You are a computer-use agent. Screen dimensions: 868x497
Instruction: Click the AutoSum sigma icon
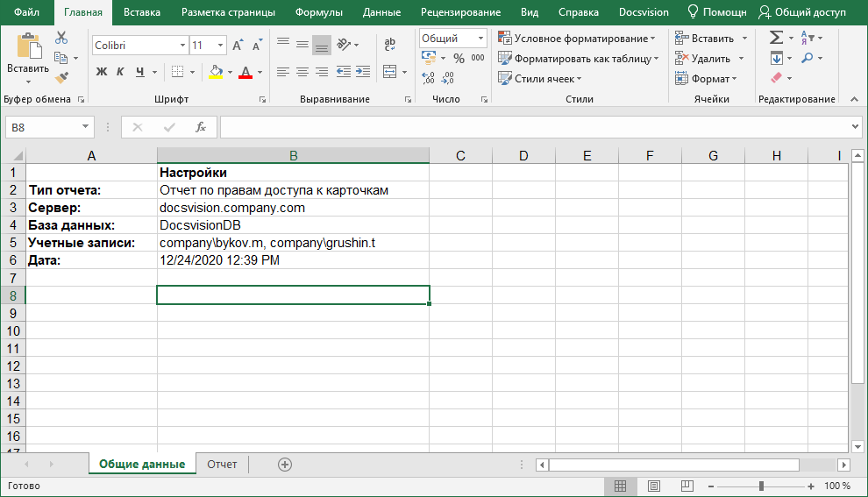(775, 38)
